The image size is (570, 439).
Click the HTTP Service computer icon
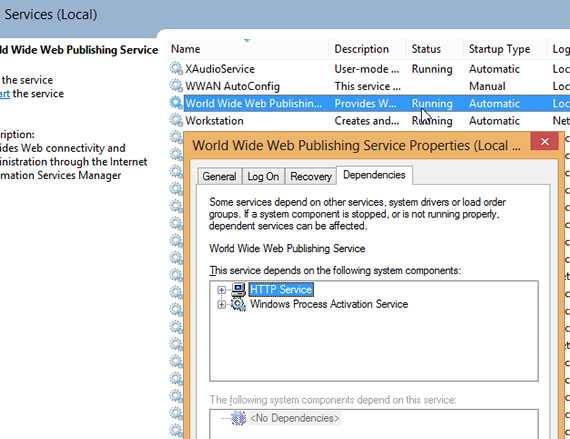pos(238,290)
